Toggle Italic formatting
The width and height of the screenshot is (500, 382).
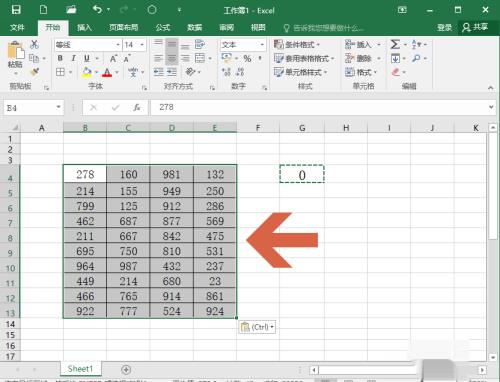coord(73,58)
